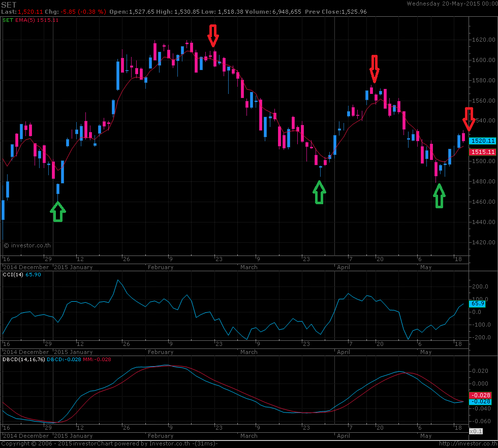Click the Wednesday 20-May-2015 date stamp

click(x=452, y=4)
